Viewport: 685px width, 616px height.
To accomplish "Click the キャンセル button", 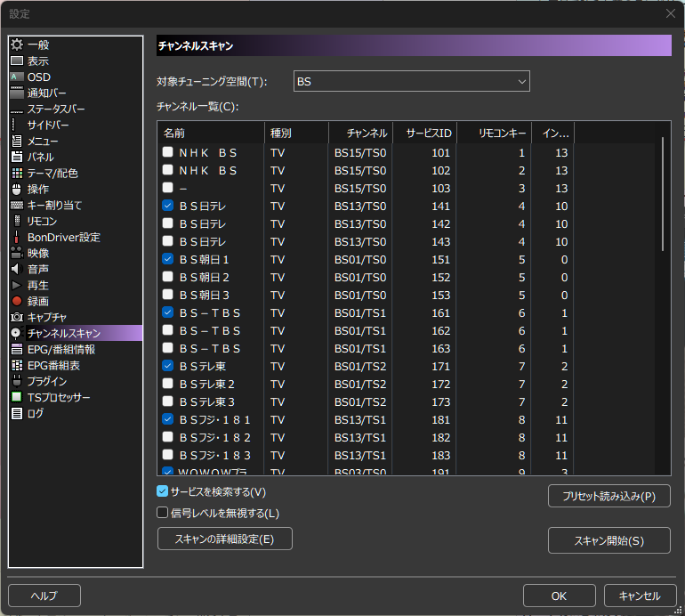I will (640, 596).
